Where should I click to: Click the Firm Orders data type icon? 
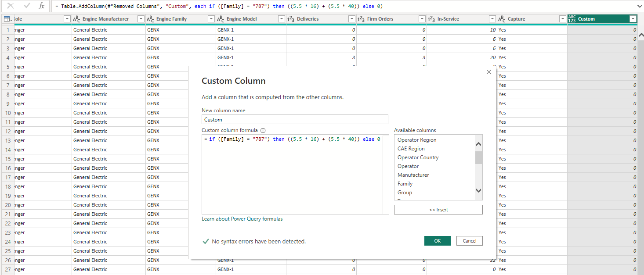pyautogui.click(x=361, y=19)
